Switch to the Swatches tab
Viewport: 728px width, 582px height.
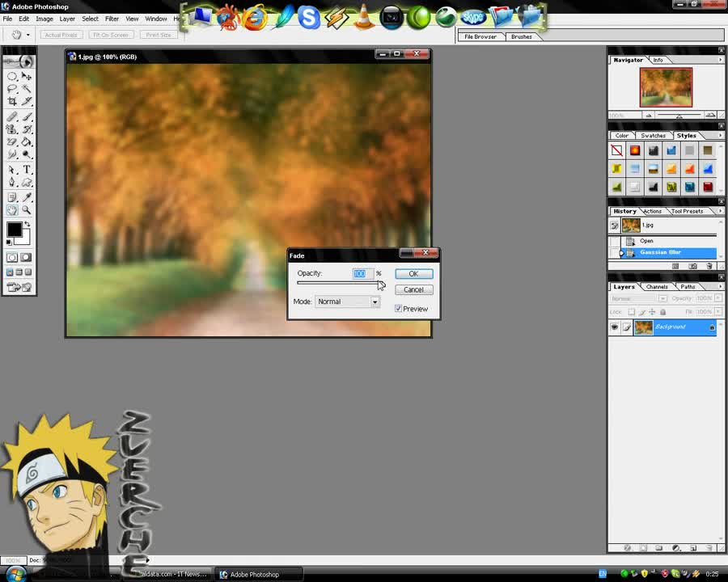coord(653,136)
